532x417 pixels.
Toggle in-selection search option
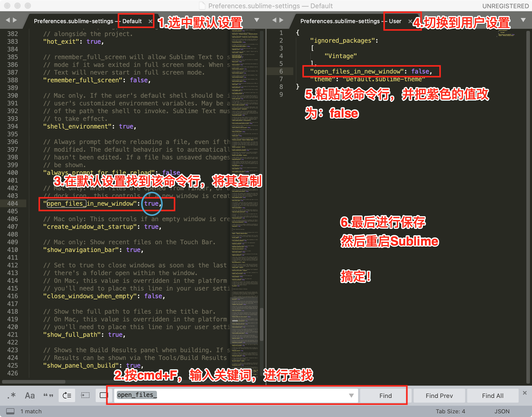click(85, 395)
